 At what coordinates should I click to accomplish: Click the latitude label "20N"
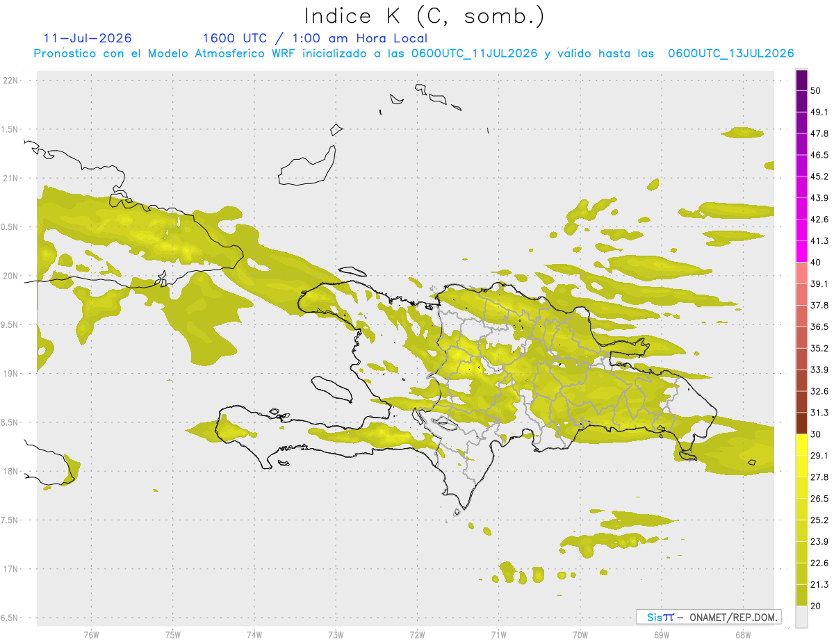coord(12,276)
